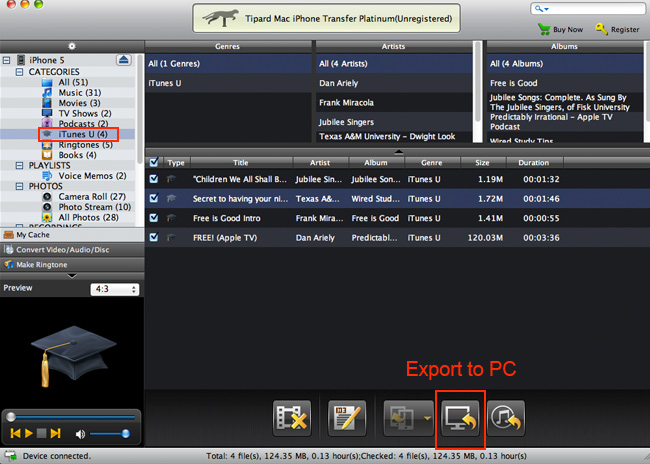Open My Cache
650x464 pixels.
click(72, 235)
